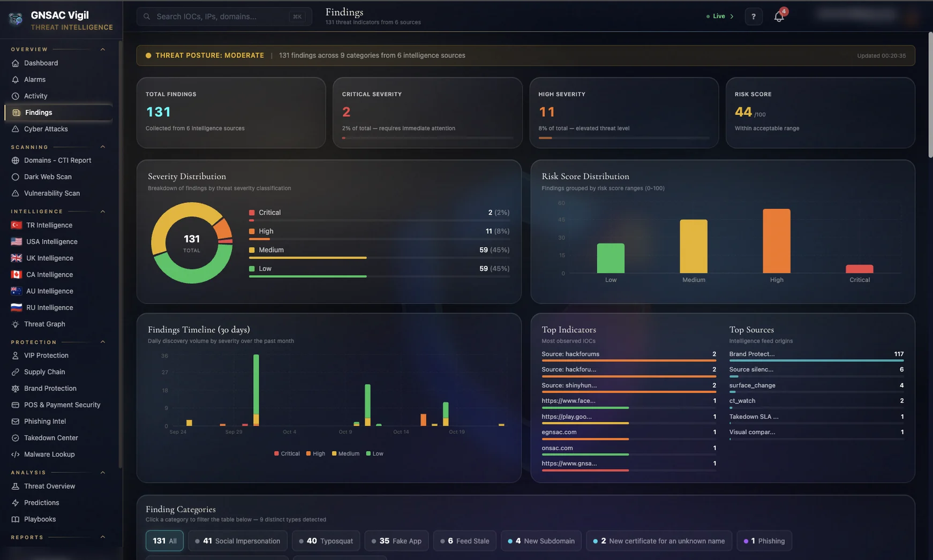Open Takedown Center icon
The width and height of the screenshot is (933, 560).
coord(16,438)
